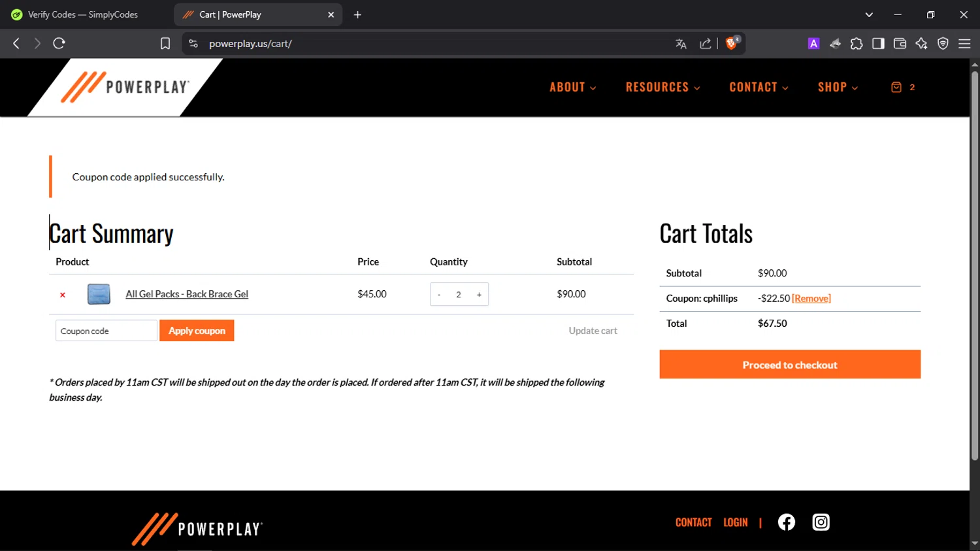The image size is (980, 551).
Task: Click Proceed to checkout
Action: coord(790,365)
